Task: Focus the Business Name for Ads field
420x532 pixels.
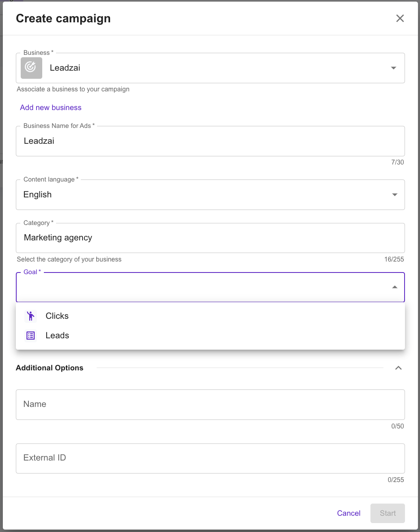Action: 210,141
